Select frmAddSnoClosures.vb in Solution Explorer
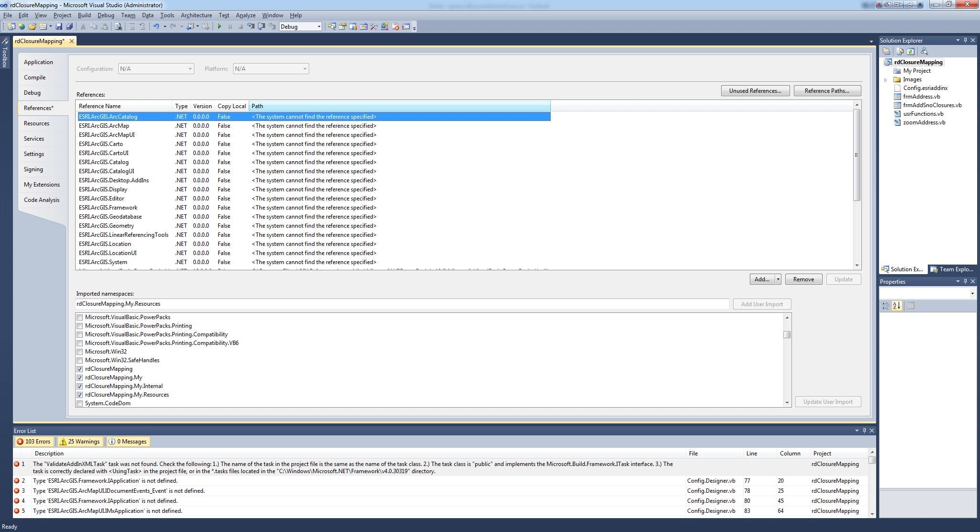This screenshot has width=980, height=532. coord(932,105)
